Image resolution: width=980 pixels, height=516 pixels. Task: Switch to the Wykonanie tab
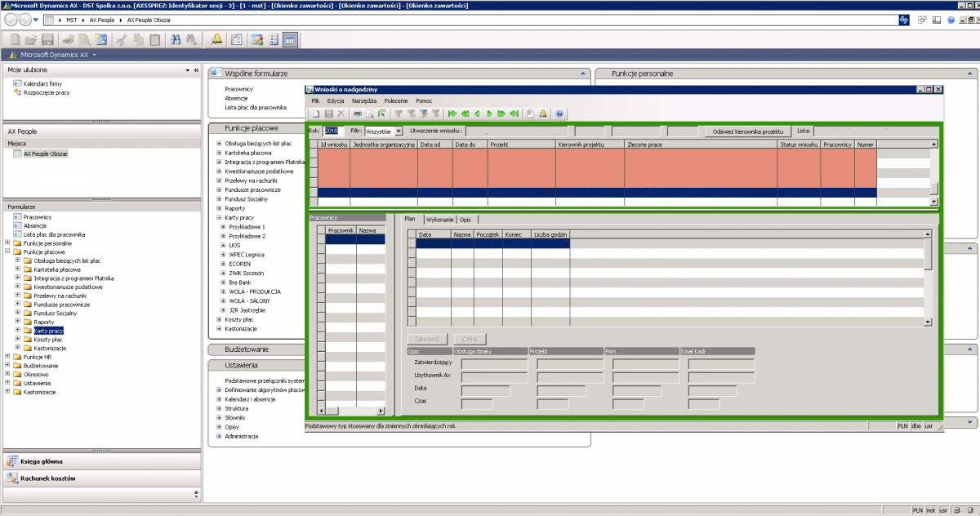(439, 220)
